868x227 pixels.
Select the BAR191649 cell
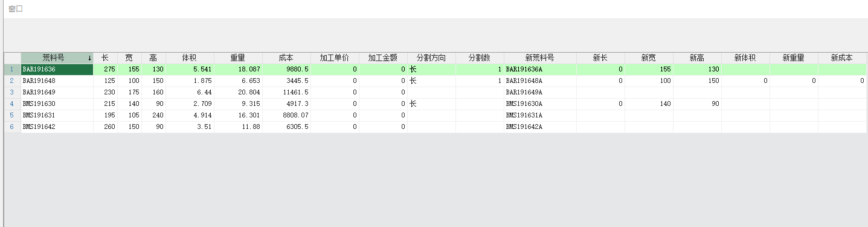coord(57,93)
